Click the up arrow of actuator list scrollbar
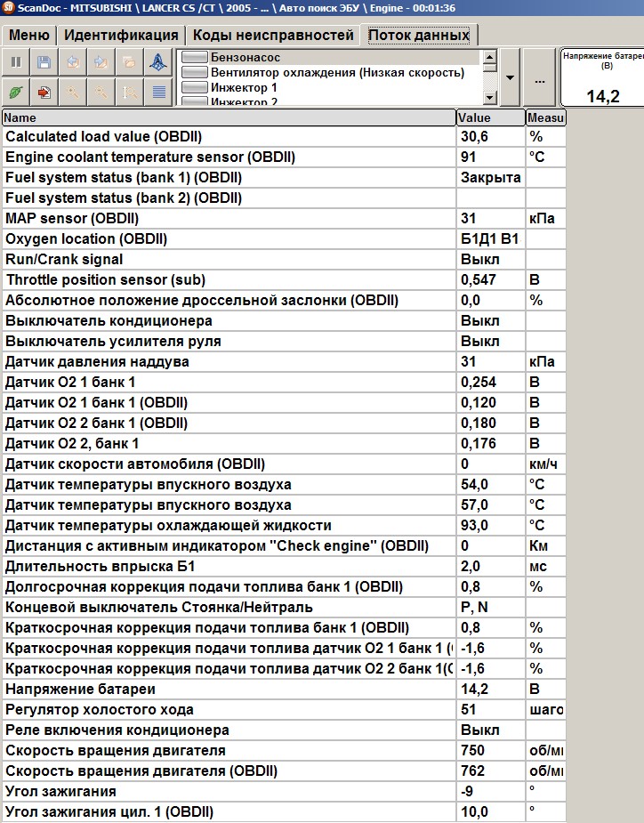The height and width of the screenshot is (823, 644). 490,57
